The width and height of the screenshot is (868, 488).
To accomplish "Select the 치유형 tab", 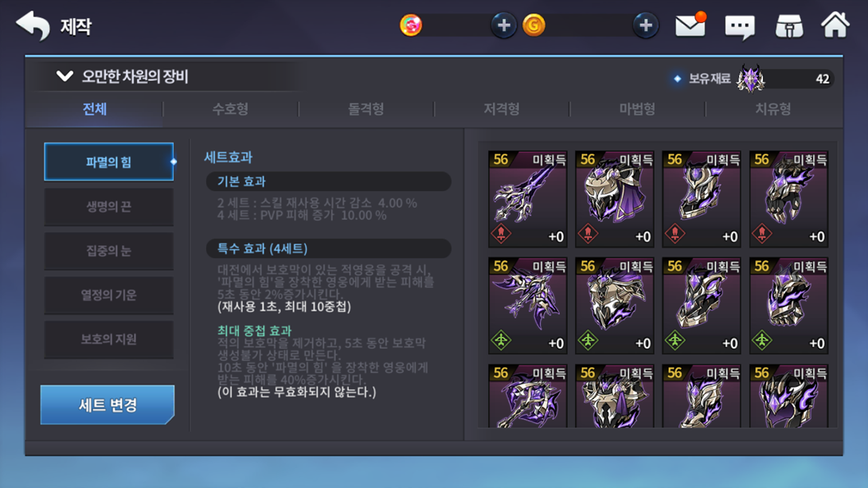I will pos(773,109).
